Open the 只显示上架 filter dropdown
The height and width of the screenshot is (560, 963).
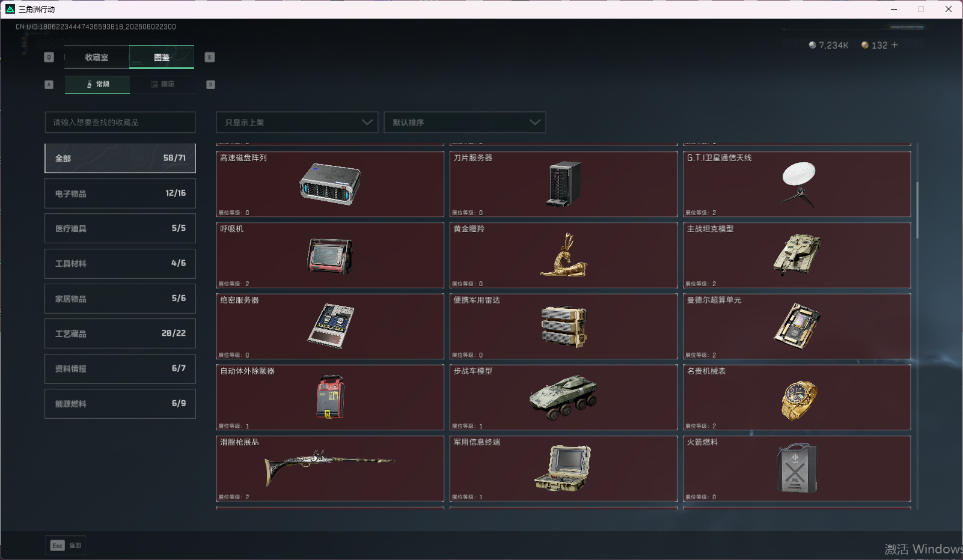click(x=297, y=123)
